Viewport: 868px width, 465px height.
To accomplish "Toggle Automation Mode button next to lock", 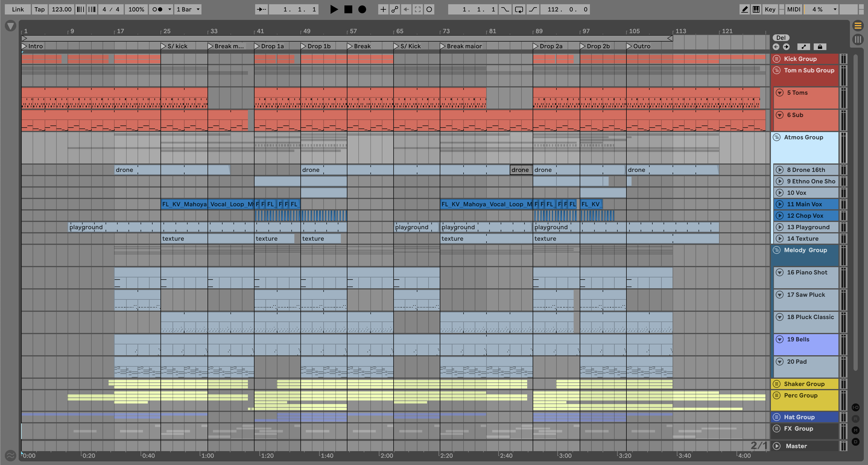I will click(804, 47).
